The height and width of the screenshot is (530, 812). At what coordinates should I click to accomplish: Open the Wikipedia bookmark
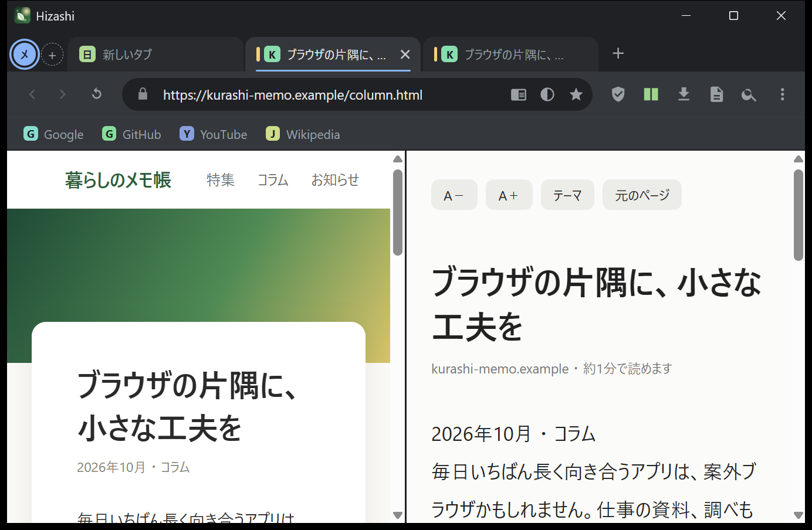coord(303,134)
